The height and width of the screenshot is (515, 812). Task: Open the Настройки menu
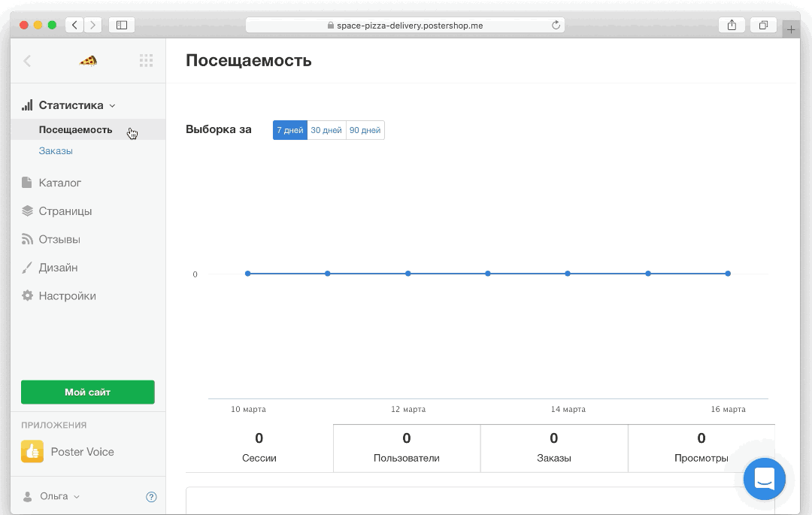click(x=67, y=295)
